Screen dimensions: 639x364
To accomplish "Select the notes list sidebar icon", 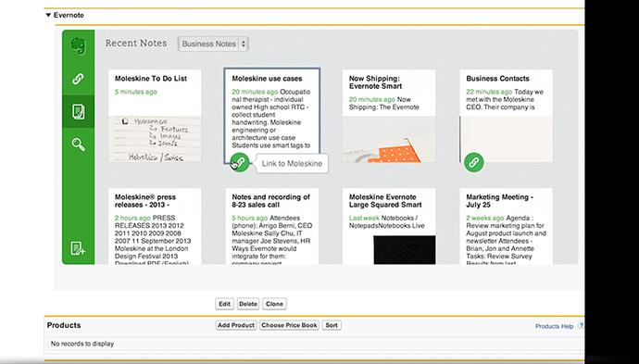I will point(78,112).
